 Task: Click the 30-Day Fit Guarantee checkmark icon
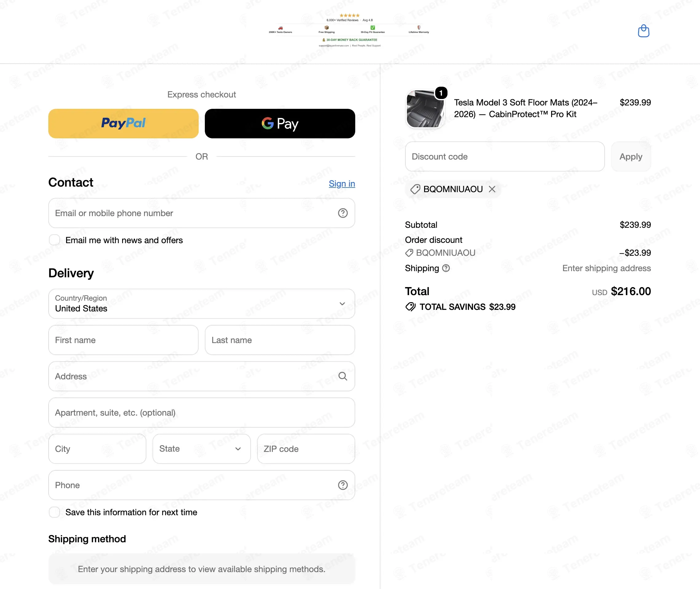tap(373, 28)
